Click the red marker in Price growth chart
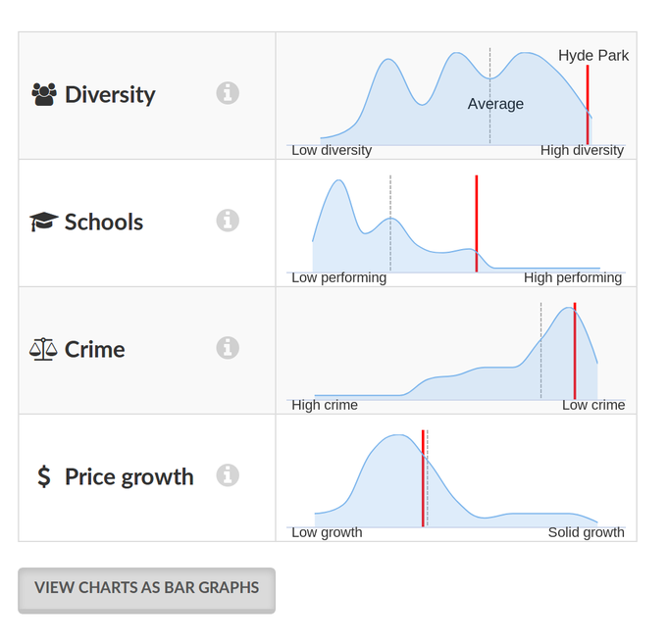 click(423, 478)
